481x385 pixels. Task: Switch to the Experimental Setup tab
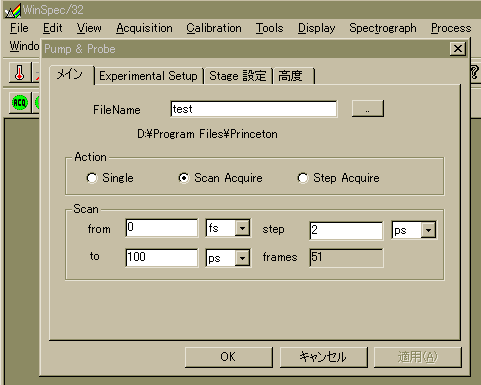tap(148, 76)
